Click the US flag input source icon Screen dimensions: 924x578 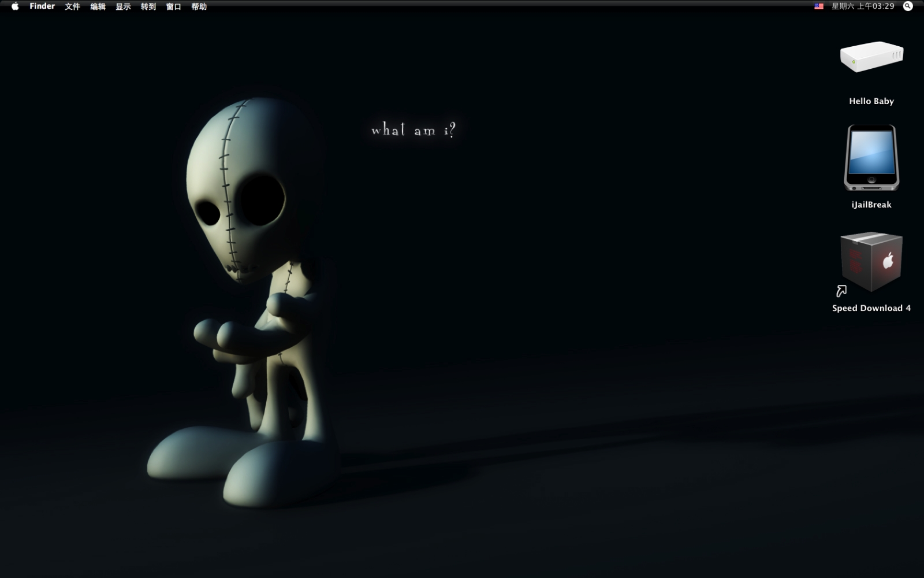coord(819,6)
